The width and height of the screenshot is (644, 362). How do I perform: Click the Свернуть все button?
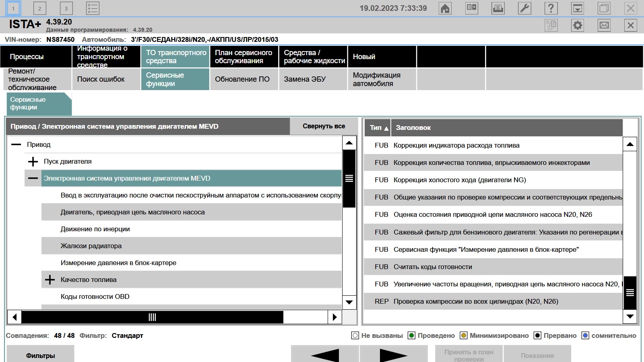click(x=324, y=126)
